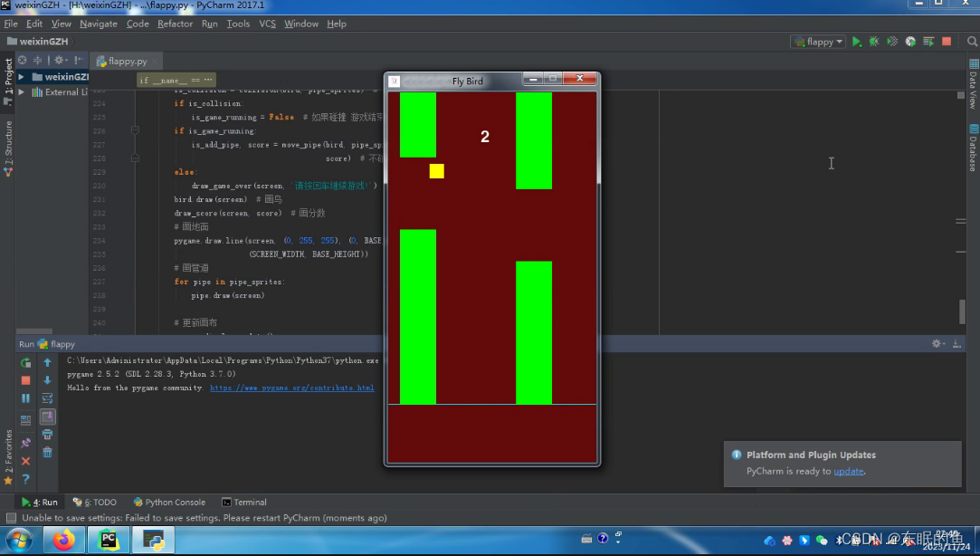
Task: Open the Database side tab
Action: click(x=973, y=149)
